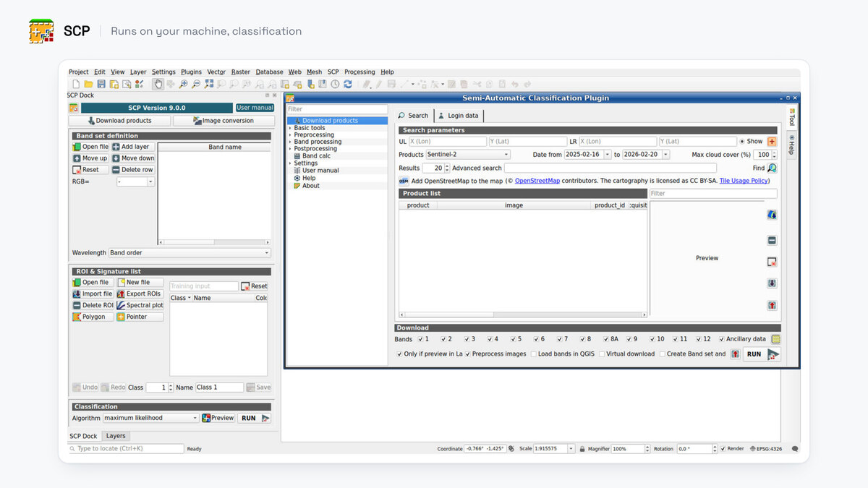Click Classification Preview button in dock
The height and width of the screenshot is (488, 868).
coord(218,418)
